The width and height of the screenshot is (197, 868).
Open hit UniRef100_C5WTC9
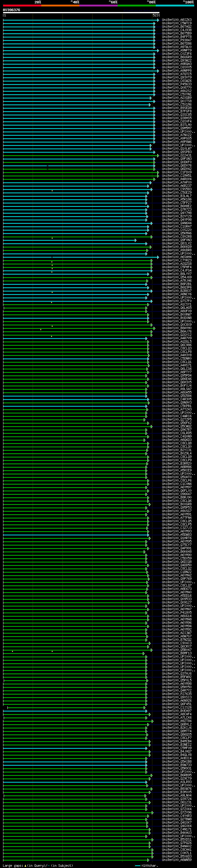[x=177, y=23]
